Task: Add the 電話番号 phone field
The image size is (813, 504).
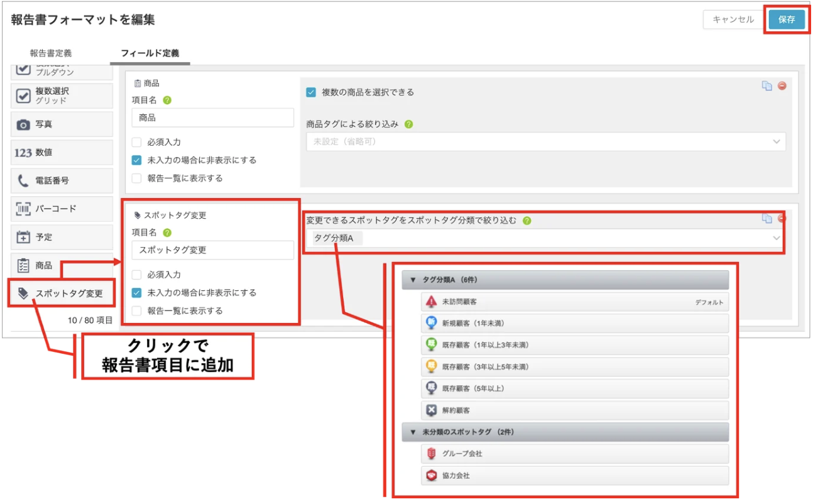Action: click(62, 181)
